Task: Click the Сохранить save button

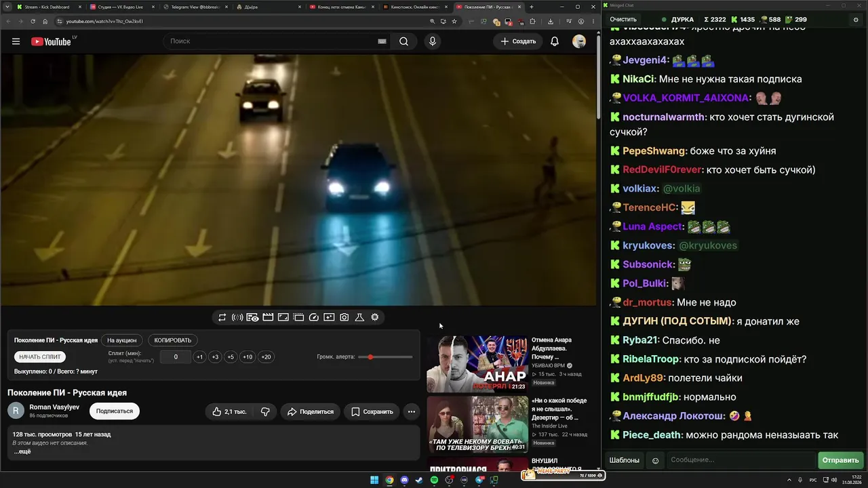Action: click(x=372, y=411)
